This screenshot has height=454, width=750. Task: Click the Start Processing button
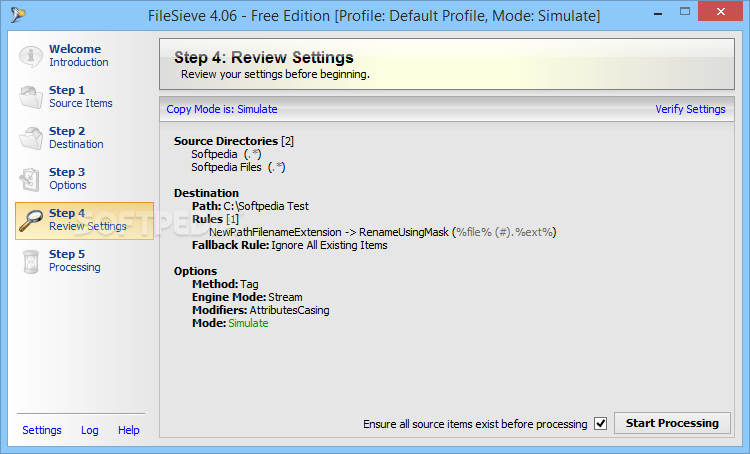(672, 423)
